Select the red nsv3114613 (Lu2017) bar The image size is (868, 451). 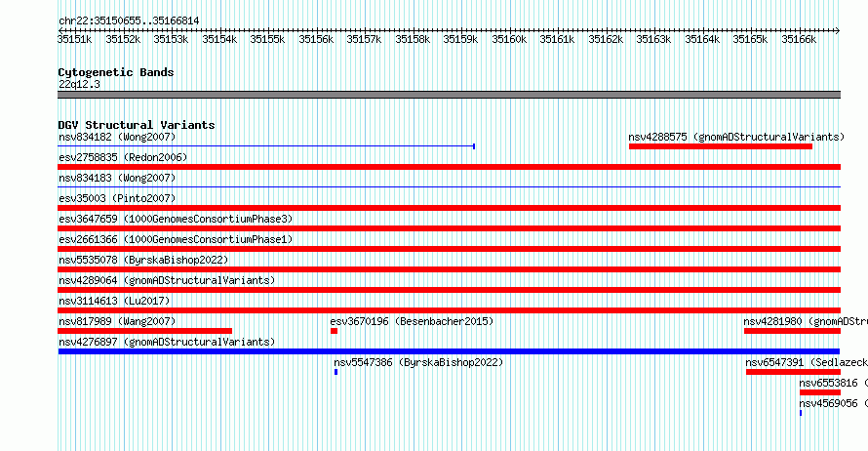pyautogui.click(x=449, y=310)
